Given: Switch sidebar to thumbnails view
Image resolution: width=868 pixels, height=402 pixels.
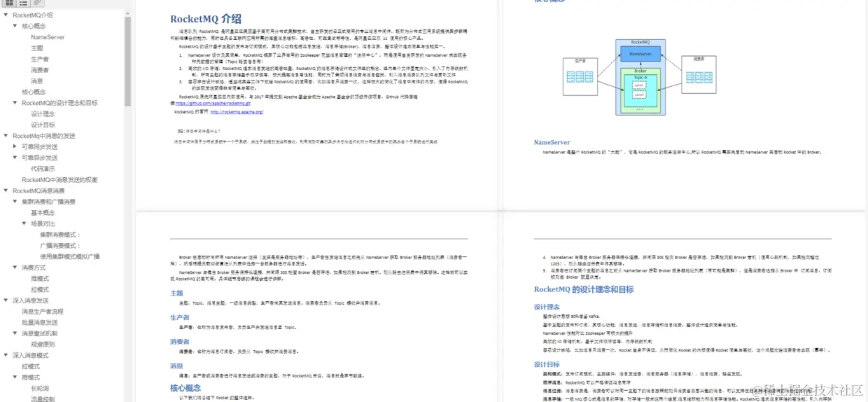Looking at the screenshot, I should tap(10, 4).
